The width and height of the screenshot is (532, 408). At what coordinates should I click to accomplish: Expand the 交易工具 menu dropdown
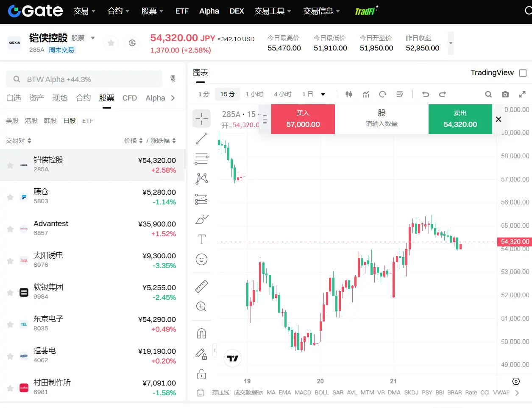pos(273,11)
